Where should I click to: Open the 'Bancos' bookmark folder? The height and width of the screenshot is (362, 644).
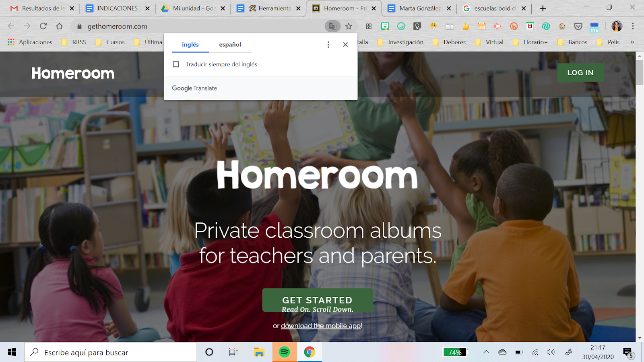(573, 42)
